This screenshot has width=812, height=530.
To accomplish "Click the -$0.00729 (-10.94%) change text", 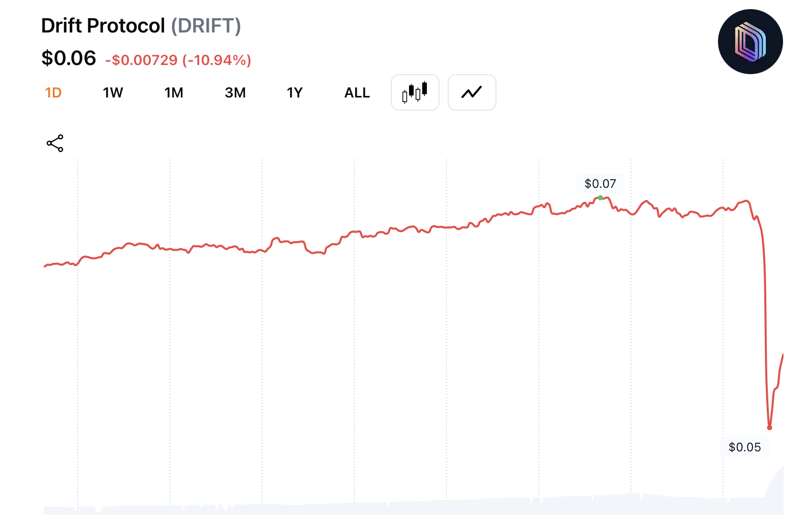I will 178,60.
